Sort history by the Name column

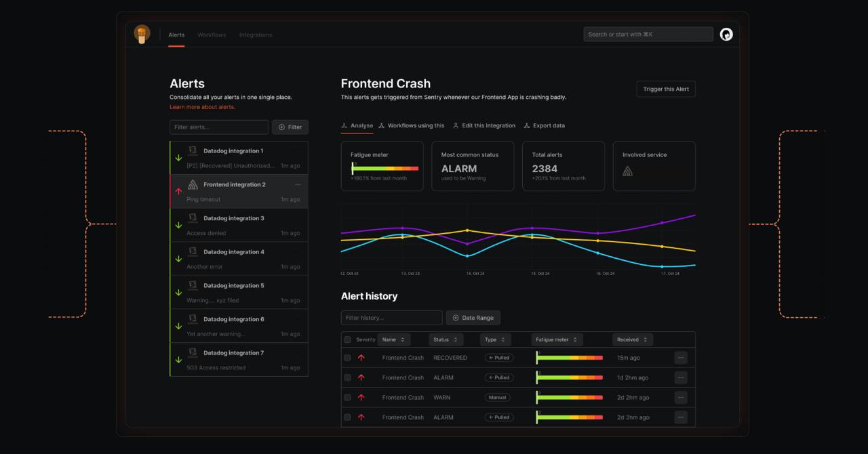393,339
